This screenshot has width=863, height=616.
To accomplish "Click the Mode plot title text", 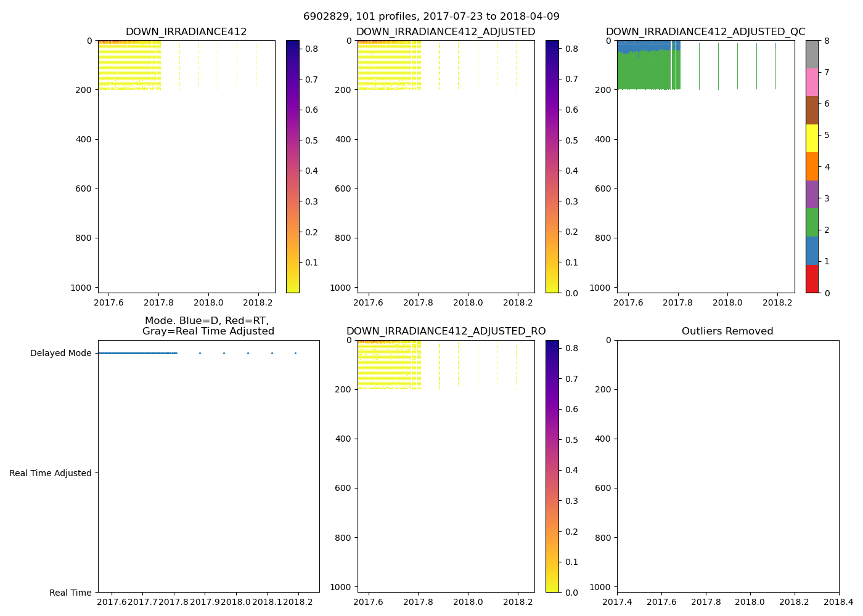I will coord(208,326).
